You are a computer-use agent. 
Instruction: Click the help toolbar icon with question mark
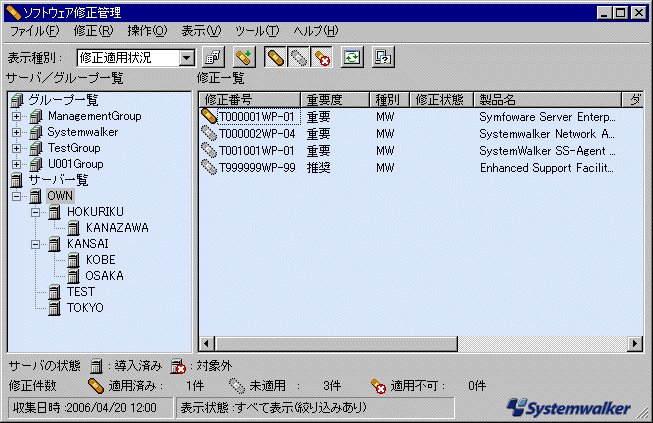click(383, 57)
